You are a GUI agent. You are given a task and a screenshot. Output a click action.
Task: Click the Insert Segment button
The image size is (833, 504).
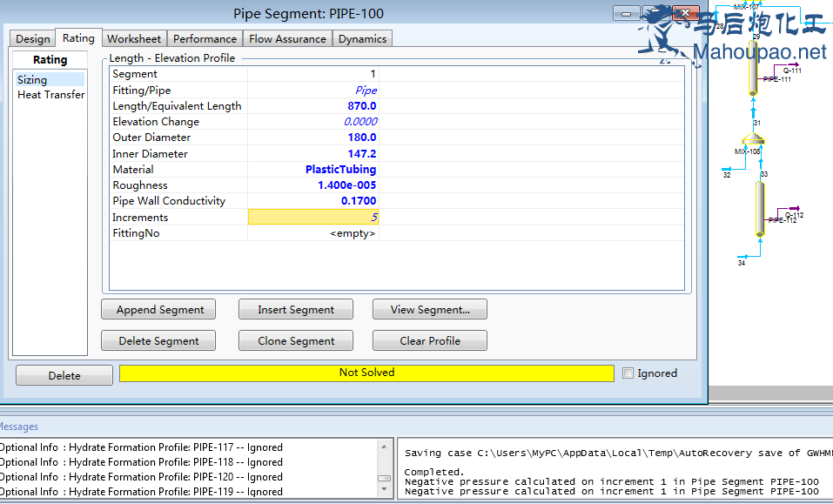tap(296, 310)
